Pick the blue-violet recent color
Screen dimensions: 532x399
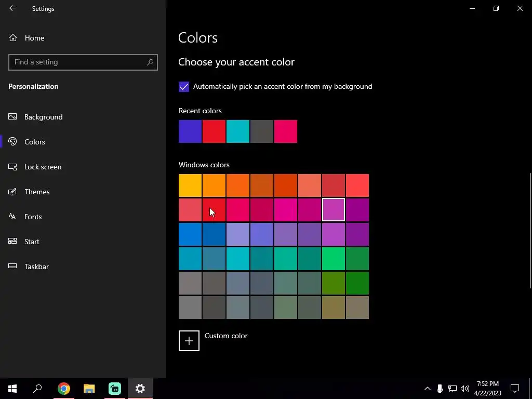tap(190, 131)
